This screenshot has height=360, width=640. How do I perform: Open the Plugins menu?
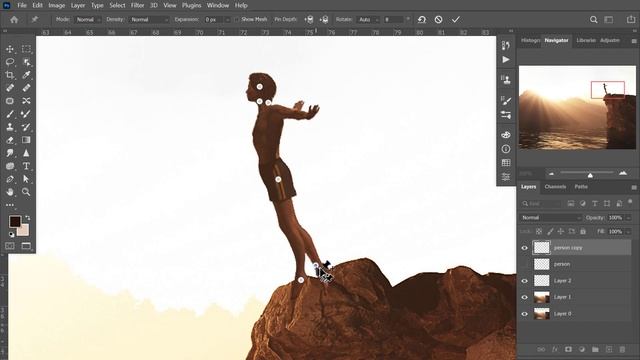[x=191, y=5]
